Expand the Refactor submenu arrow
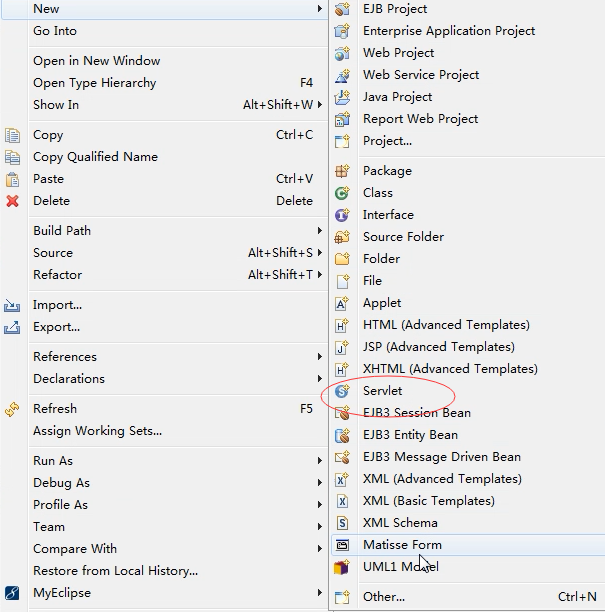 pos(320,274)
